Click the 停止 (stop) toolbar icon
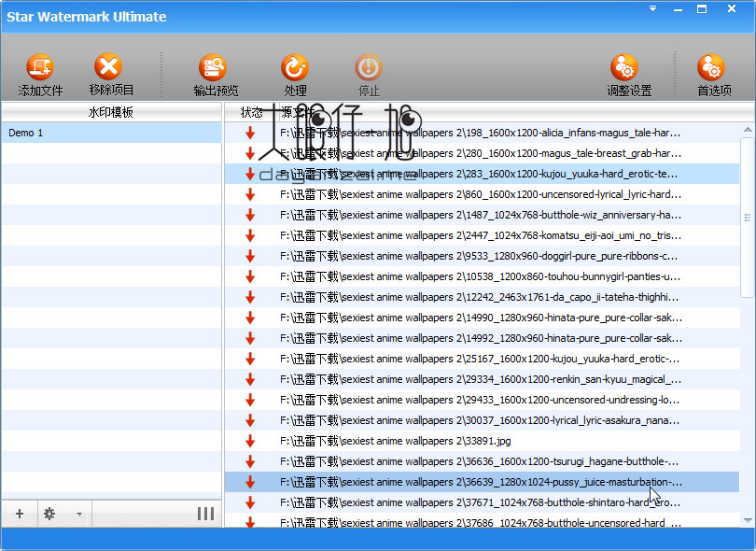This screenshot has height=551, width=756. click(369, 67)
